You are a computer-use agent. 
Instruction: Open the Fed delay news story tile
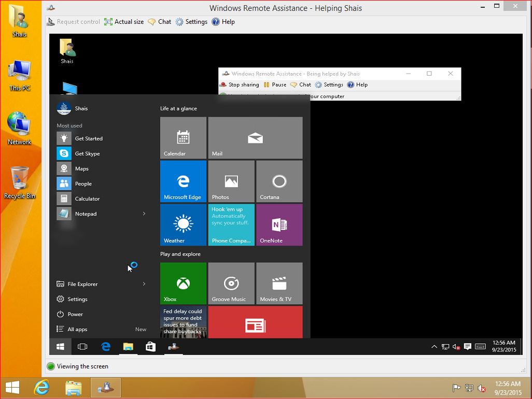click(183, 322)
